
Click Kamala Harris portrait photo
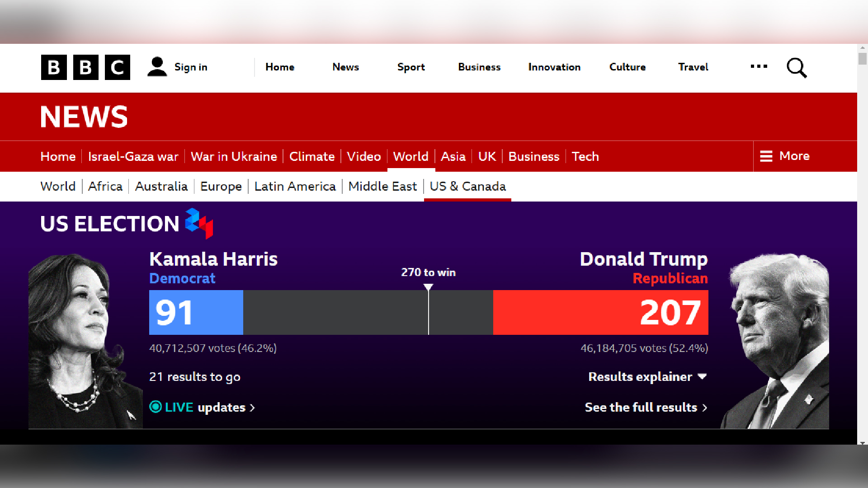[85, 341]
